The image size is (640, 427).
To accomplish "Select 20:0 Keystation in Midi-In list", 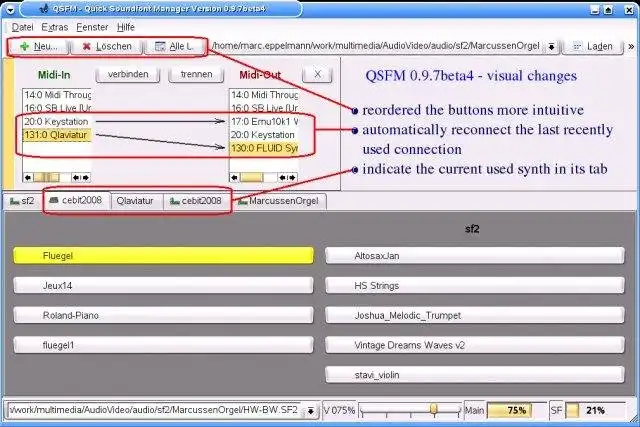I will pyautogui.click(x=57, y=122).
